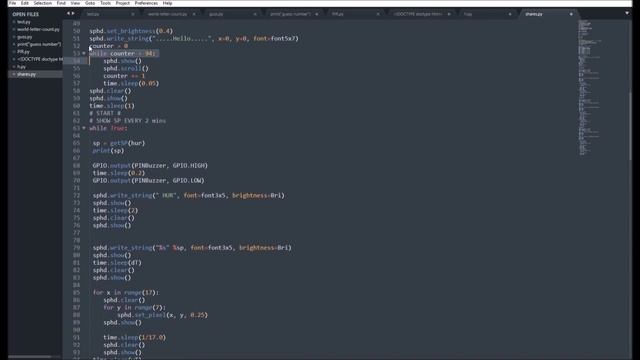The height and width of the screenshot is (360, 640).
Task: Click the line time.sleep(1/17.0)
Action: tap(135, 338)
